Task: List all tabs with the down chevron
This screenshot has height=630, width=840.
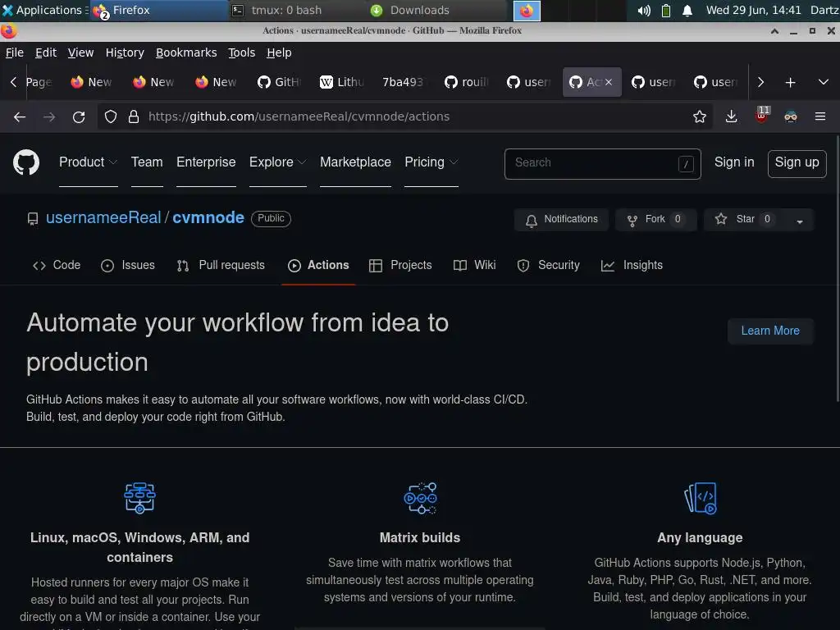Action: pyautogui.click(x=824, y=82)
